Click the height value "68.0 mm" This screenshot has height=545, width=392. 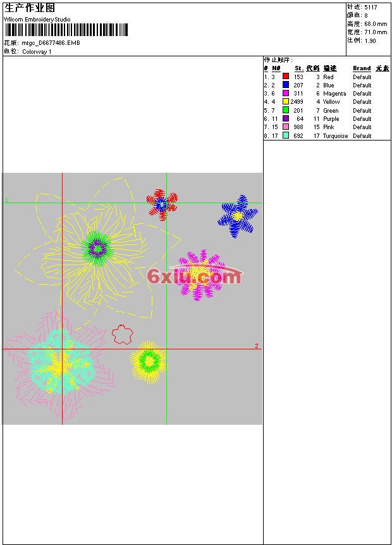click(x=376, y=23)
